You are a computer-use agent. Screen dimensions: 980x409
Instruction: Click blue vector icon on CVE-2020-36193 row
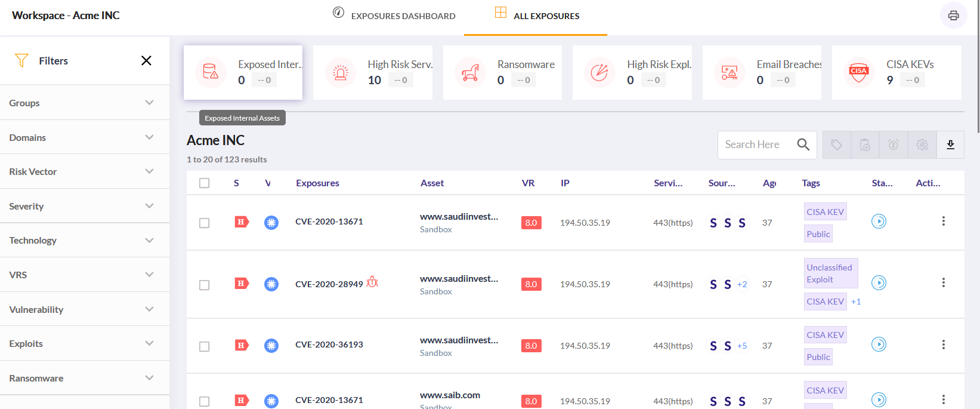(271, 346)
